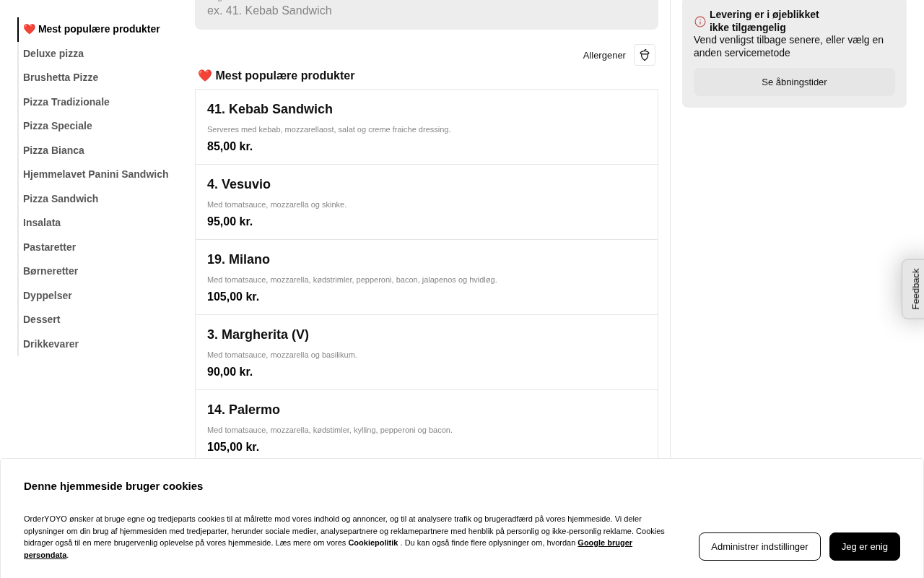Add 19. Milano pizza item
The image size is (924, 578).
[426, 277]
